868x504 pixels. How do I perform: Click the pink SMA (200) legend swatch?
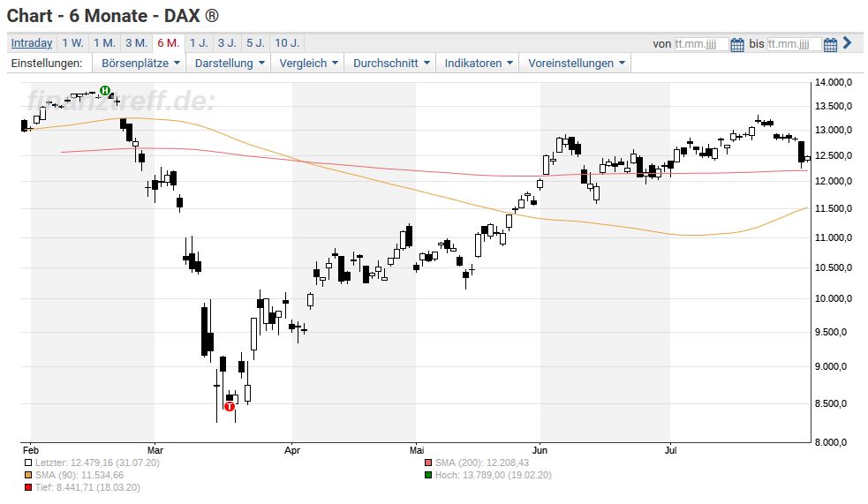(428, 463)
